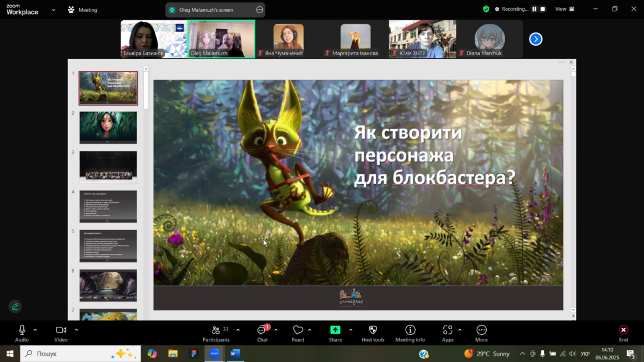
Task: Expand chat options arrow
Action: click(276, 330)
